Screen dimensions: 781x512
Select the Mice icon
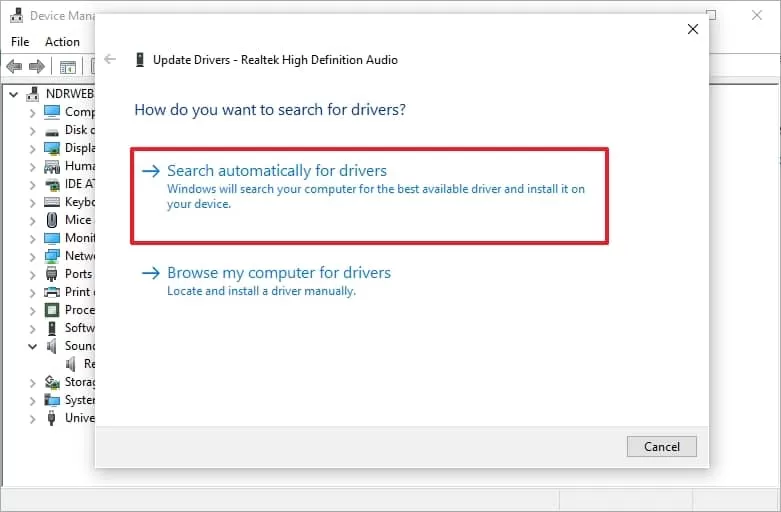[x=52, y=220]
